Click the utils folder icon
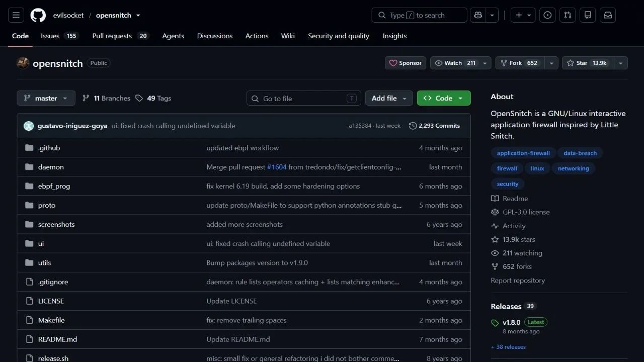Viewport: 644px width, 362px height. [29, 262]
